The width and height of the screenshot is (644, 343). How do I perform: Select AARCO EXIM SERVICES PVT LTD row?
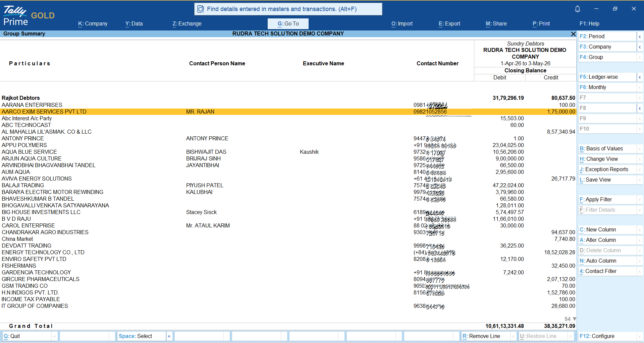(x=288, y=112)
